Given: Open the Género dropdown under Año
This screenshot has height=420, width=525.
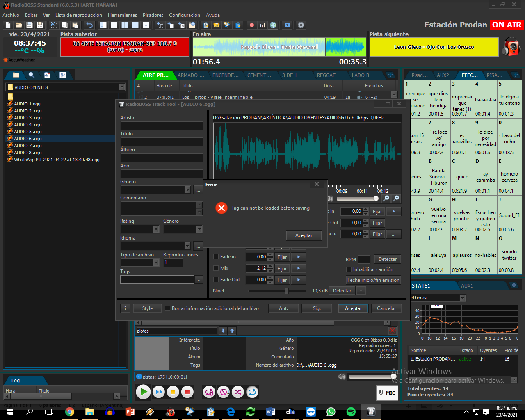Looking at the screenshot, I should 187,190.
